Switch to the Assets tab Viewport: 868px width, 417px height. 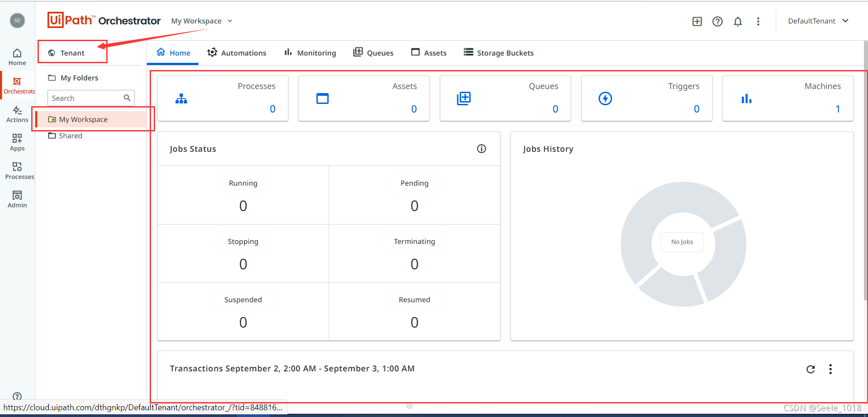point(429,53)
